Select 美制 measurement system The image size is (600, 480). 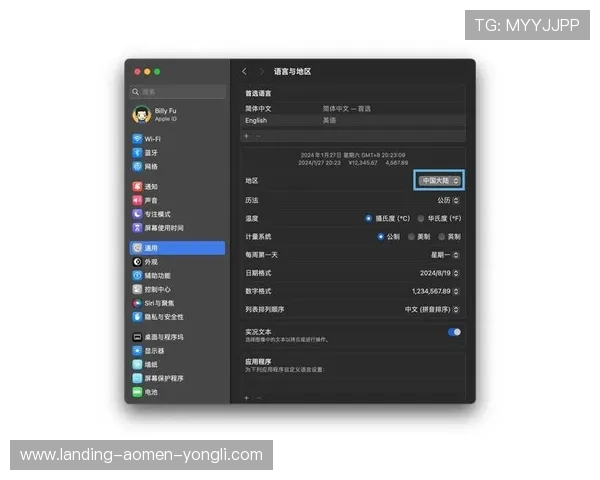(411, 237)
